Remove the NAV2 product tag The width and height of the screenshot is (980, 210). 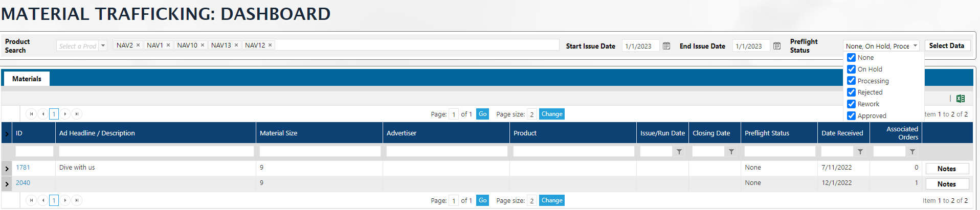138,45
